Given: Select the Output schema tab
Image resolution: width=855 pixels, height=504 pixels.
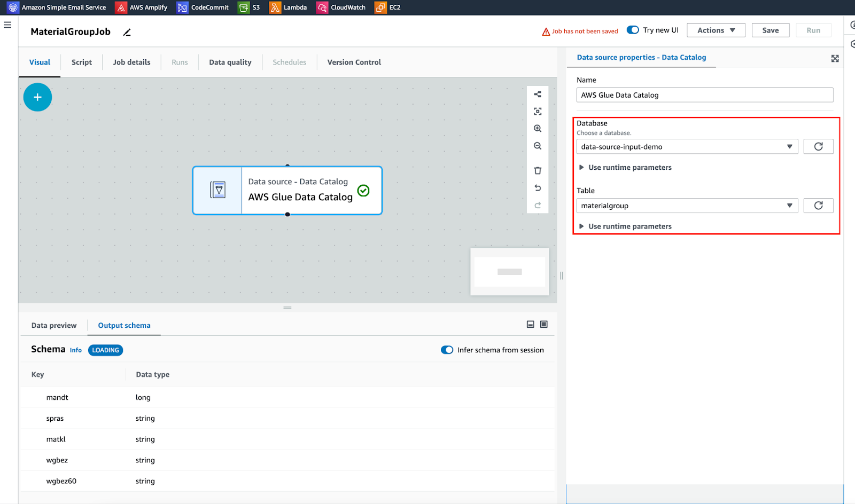Looking at the screenshot, I should [x=124, y=326].
